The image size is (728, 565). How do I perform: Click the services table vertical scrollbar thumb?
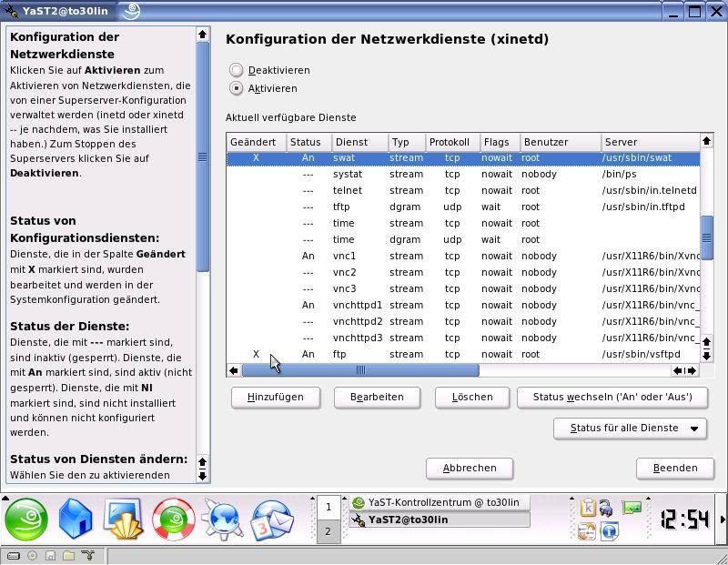point(707,237)
